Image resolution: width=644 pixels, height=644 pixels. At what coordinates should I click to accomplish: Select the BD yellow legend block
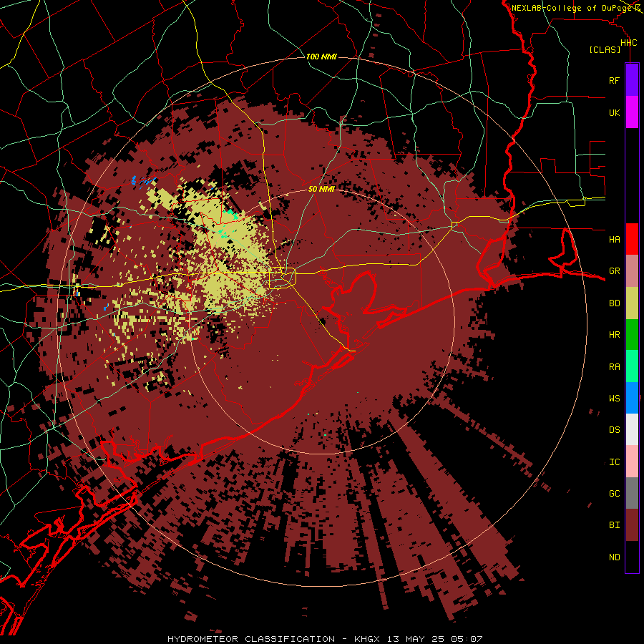point(632,303)
